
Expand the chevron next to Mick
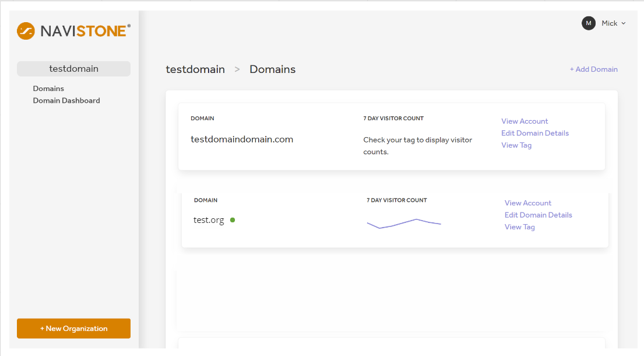click(624, 23)
